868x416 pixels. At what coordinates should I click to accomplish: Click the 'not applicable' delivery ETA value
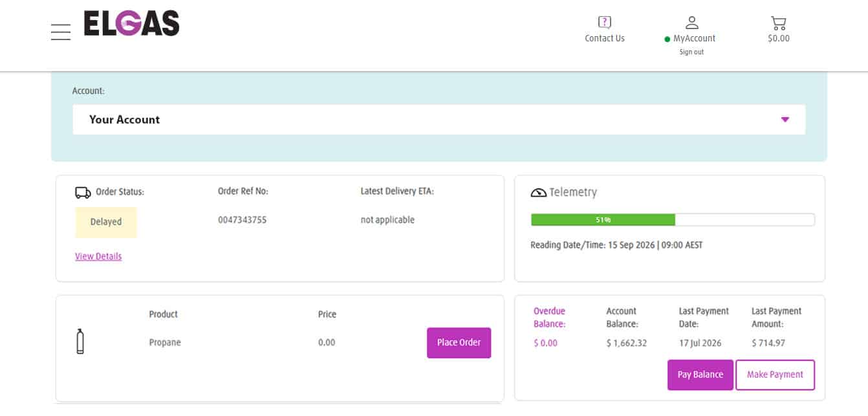(387, 220)
